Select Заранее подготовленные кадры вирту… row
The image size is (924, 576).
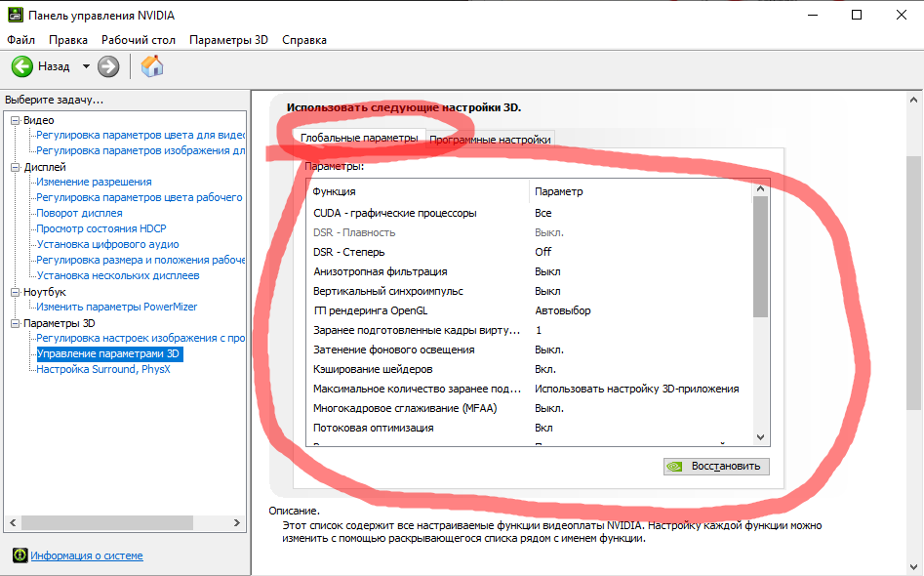(x=529, y=330)
